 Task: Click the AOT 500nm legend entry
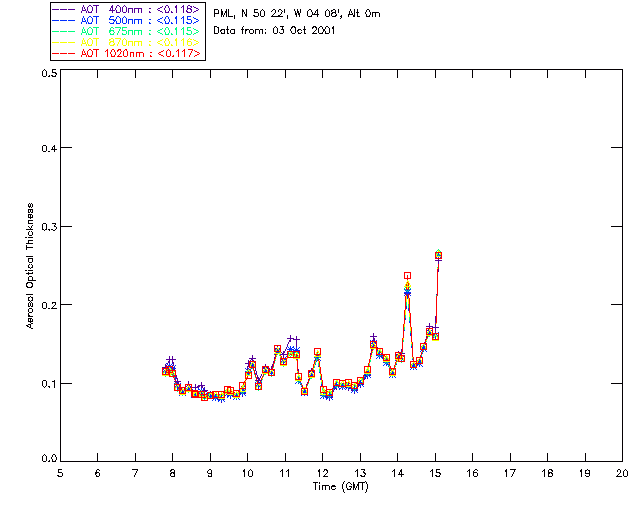click(126, 20)
